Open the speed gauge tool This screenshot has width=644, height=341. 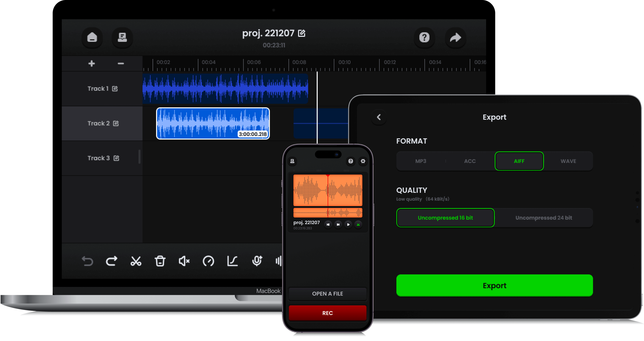pos(208,261)
